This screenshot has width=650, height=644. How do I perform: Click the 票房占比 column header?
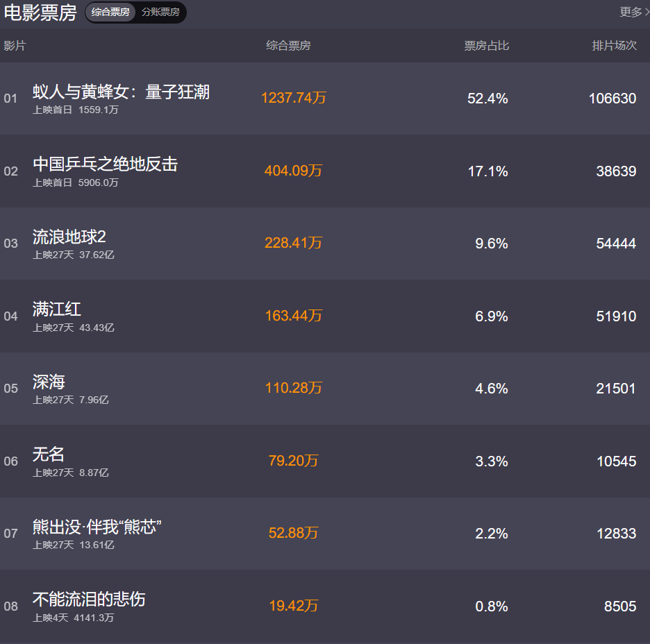(487, 46)
